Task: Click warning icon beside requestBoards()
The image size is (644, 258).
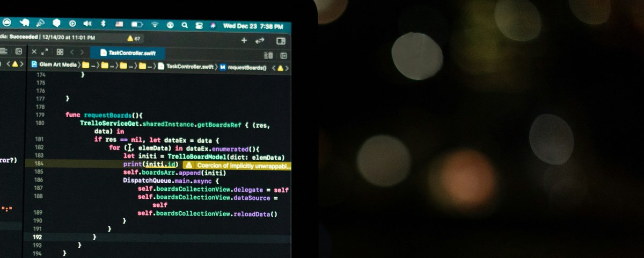Action: (x=281, y=68)
